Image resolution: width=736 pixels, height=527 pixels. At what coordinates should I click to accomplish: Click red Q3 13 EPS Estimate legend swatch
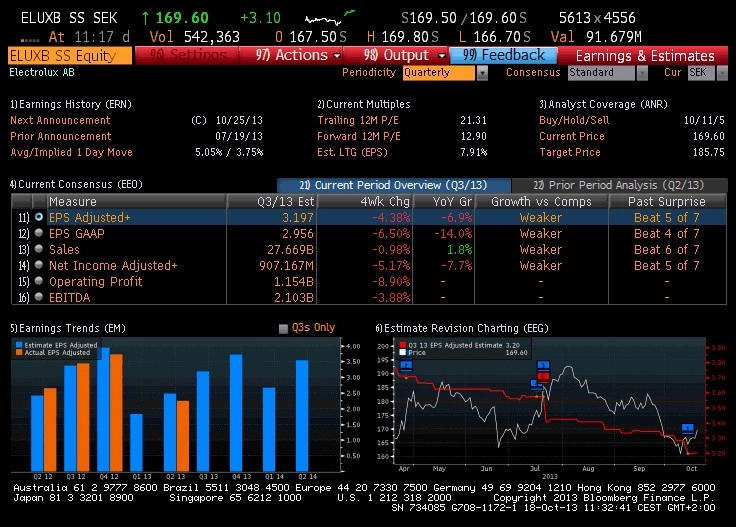pos(403,345)
